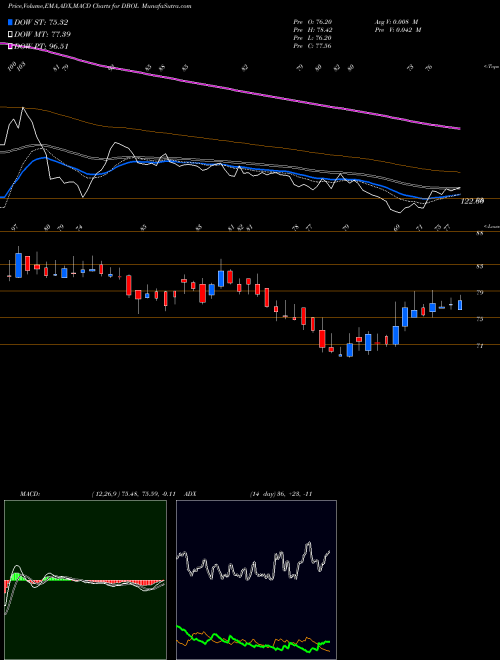Click the 71 price axis label
Screen dimensions: 500x660
pos(480,346)
